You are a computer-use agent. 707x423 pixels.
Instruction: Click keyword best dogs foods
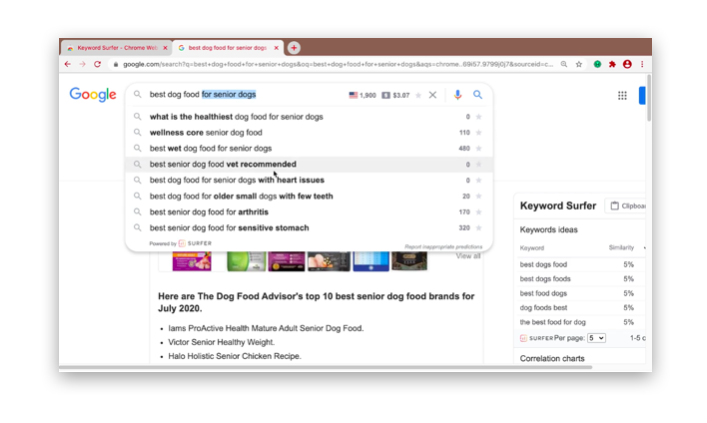[545, 279]
